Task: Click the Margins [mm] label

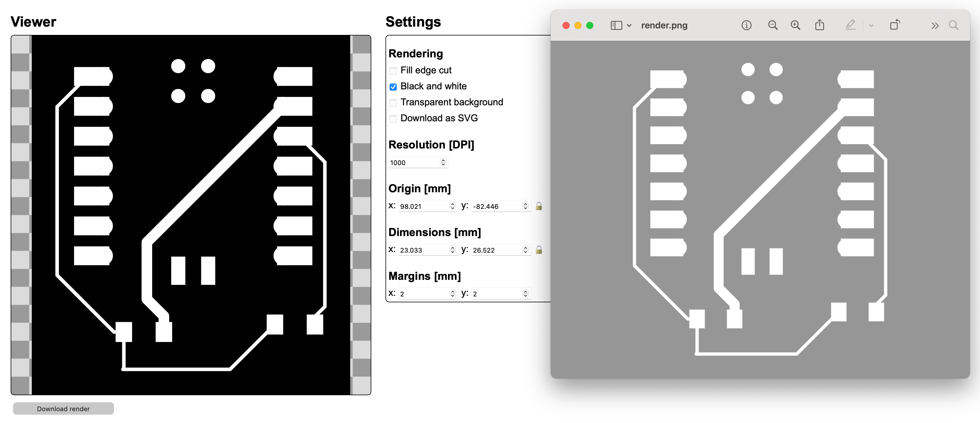Action: (424, 276)
